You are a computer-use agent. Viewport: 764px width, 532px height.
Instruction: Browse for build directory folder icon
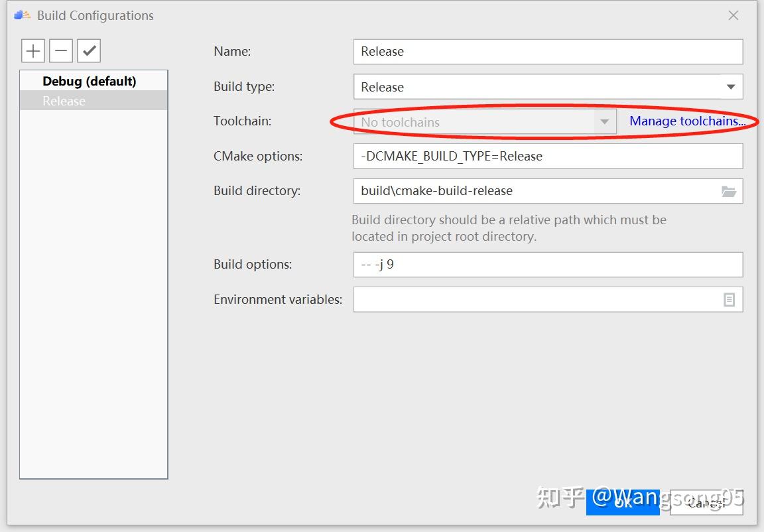[x=728, y=192]
